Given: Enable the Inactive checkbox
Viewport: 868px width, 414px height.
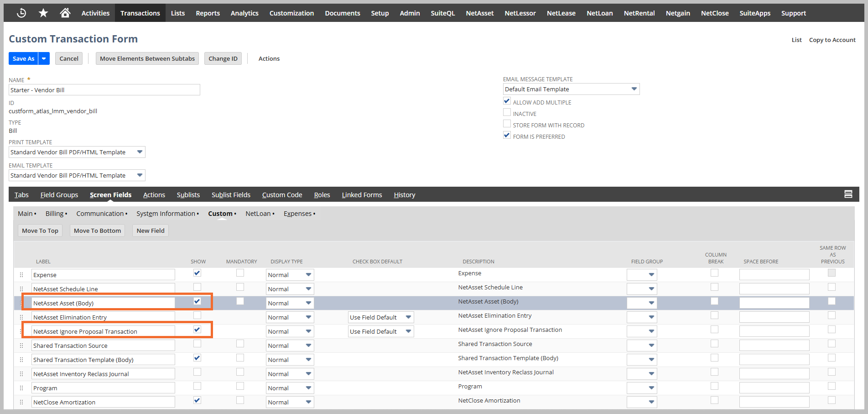Looking at the screenshot, I should 507,112.
